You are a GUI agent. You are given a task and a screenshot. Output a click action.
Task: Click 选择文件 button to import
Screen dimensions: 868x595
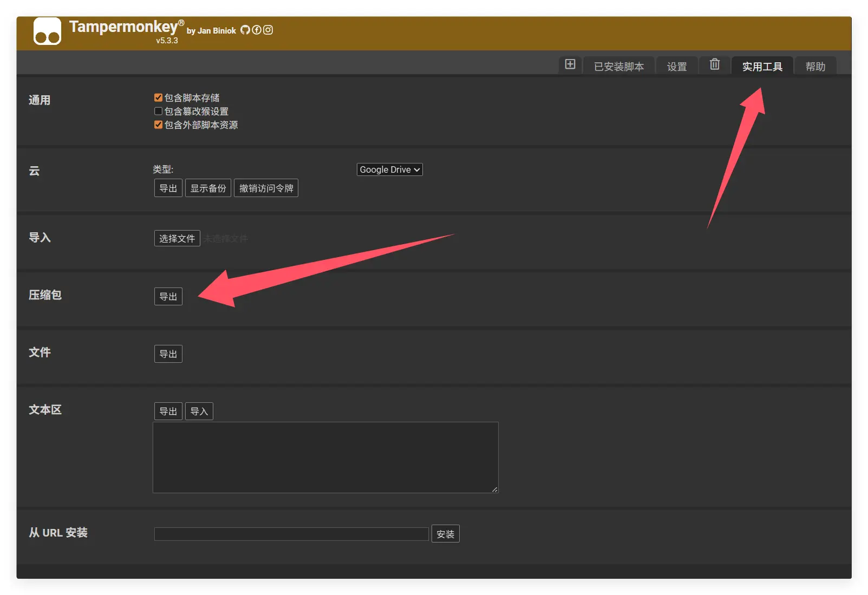tap(177, 238)
